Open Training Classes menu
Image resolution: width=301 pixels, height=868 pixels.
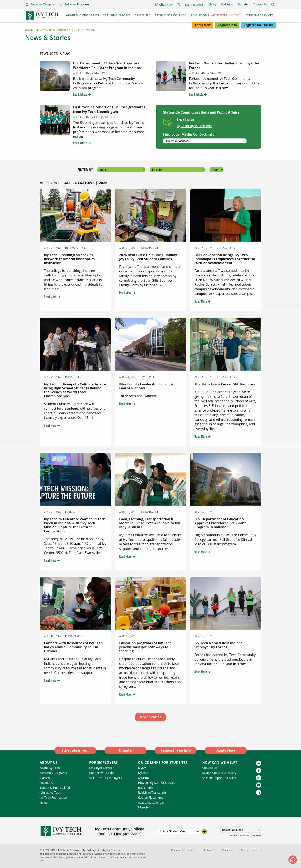(117, 15)
